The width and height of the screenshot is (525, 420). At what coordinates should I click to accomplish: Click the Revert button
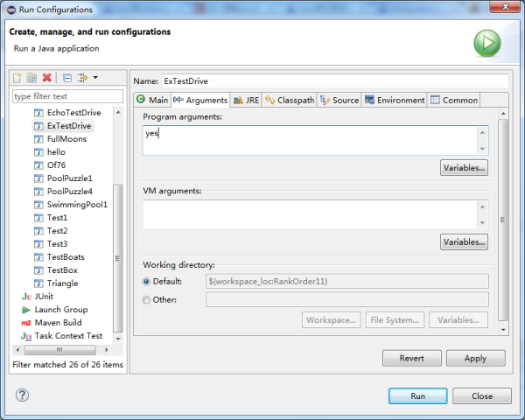pos(412,358)
